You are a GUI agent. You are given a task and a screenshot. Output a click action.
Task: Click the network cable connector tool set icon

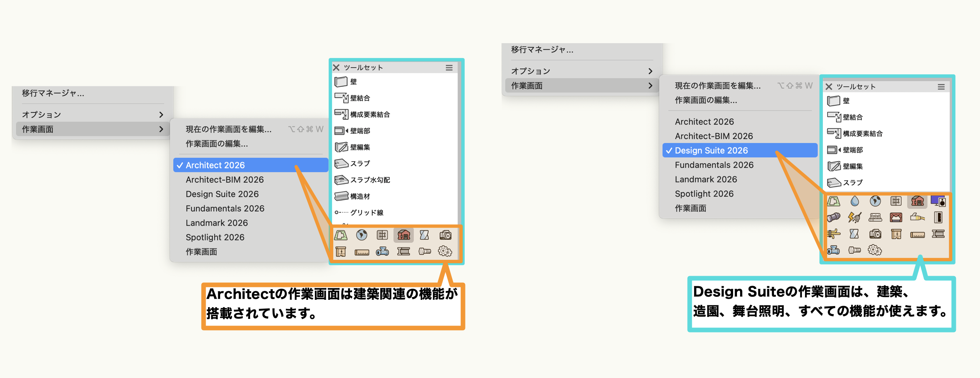point(917,217)
